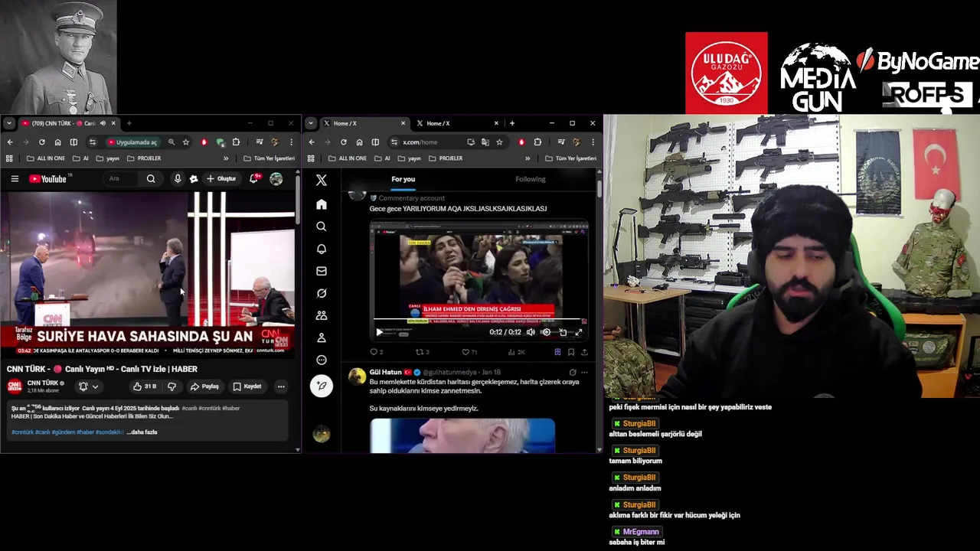
Task: Bookmark the Commentary account post
Action: tap(571, 352)
